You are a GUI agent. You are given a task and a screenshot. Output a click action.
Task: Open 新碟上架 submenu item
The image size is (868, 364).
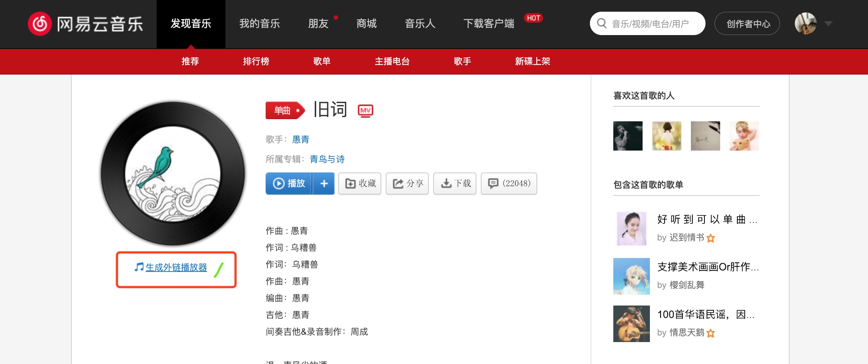pos(533,61)
